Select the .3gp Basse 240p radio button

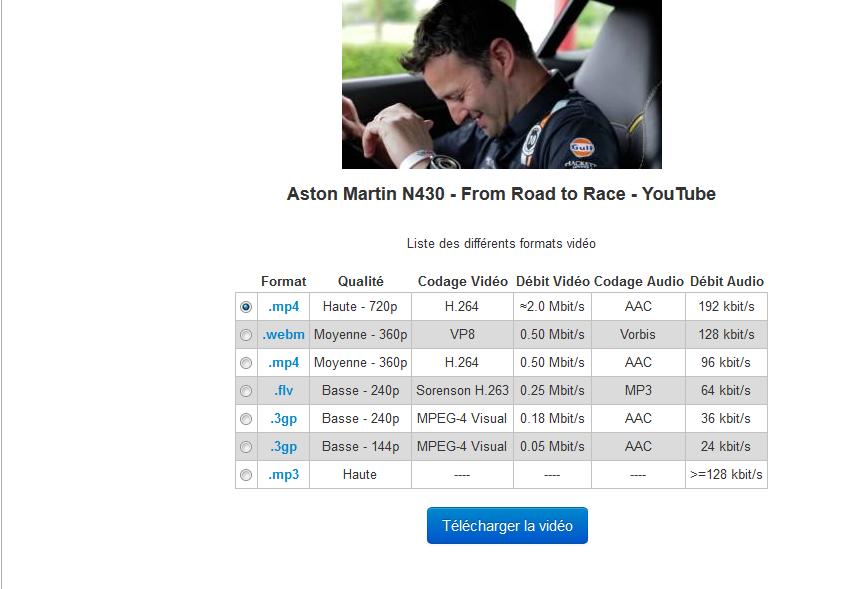246,419
